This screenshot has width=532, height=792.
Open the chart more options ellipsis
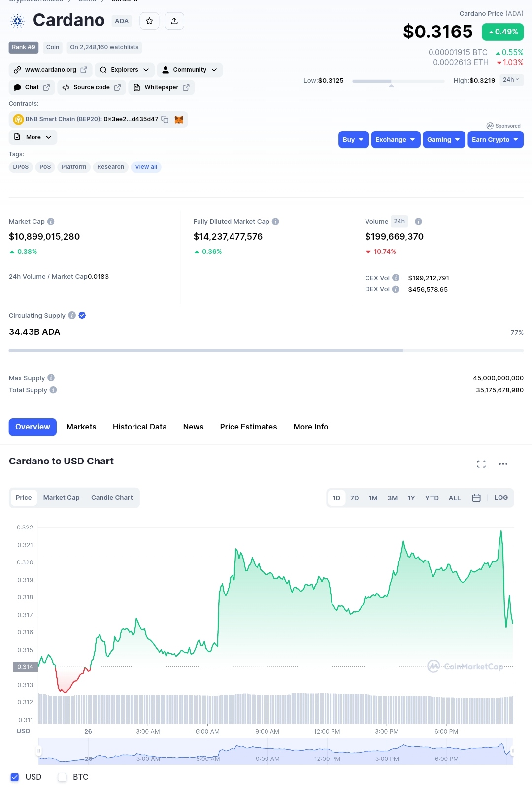tap(503, 464)
